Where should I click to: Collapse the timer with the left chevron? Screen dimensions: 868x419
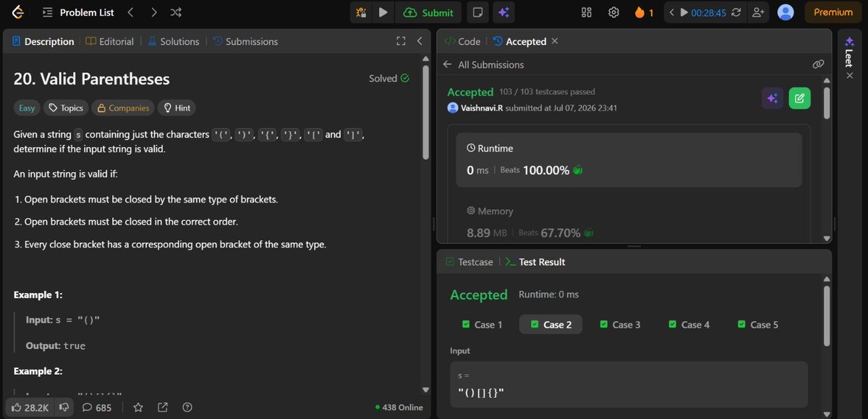[671, 12]
